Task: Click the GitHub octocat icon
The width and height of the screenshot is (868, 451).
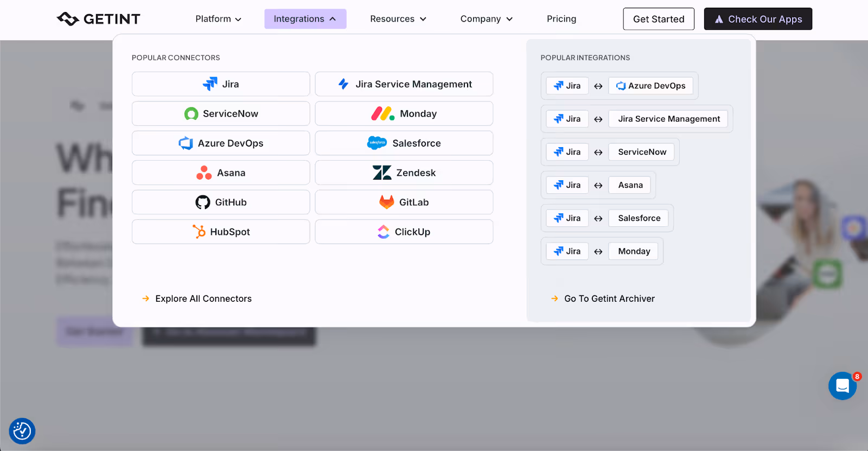Action: tap(203, 202)
